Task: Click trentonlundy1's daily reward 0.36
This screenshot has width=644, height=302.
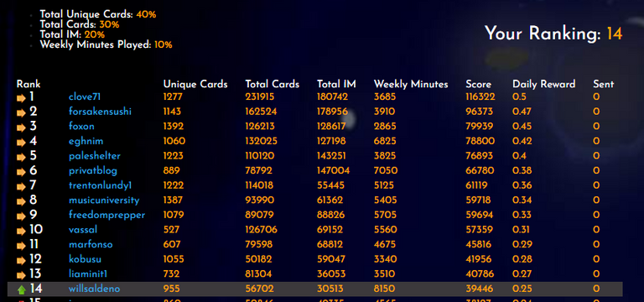Action: (522, 185)
